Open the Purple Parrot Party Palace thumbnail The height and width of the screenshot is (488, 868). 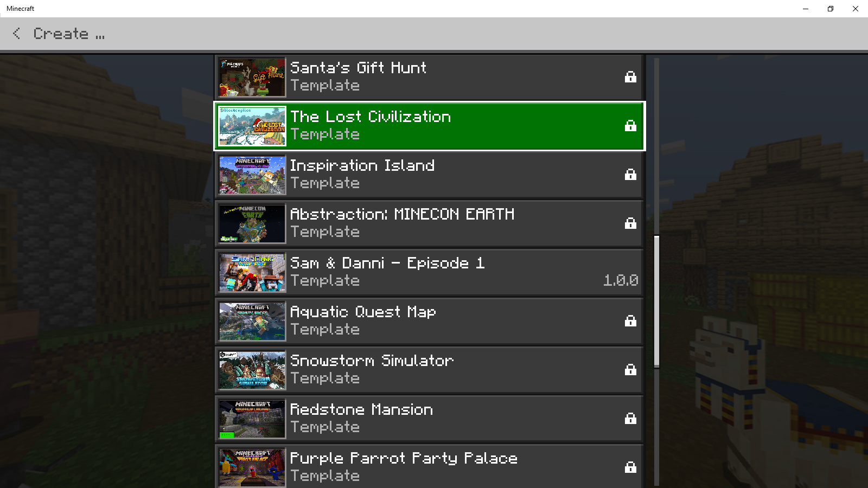(x=252, y=467)
